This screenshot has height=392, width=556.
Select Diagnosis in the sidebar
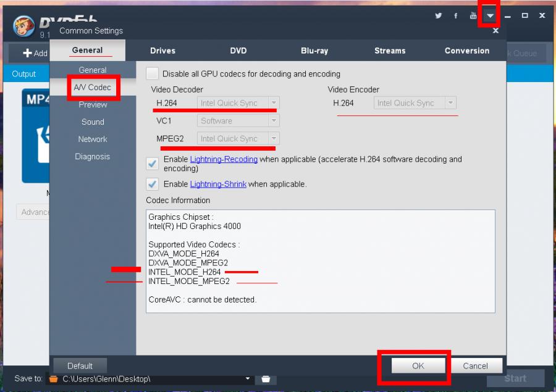pos(93,157)
